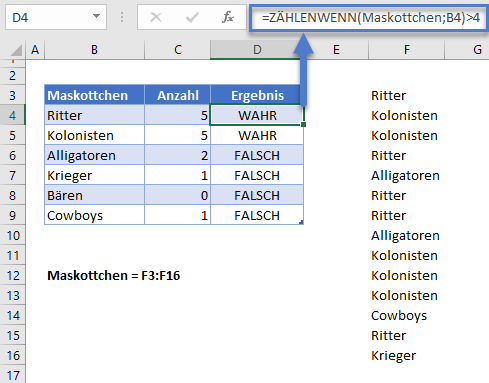The height and width of the screenshot is (383, 489).
Task: Select cell F16 containing Krieger
Action: tap(406, 355)
